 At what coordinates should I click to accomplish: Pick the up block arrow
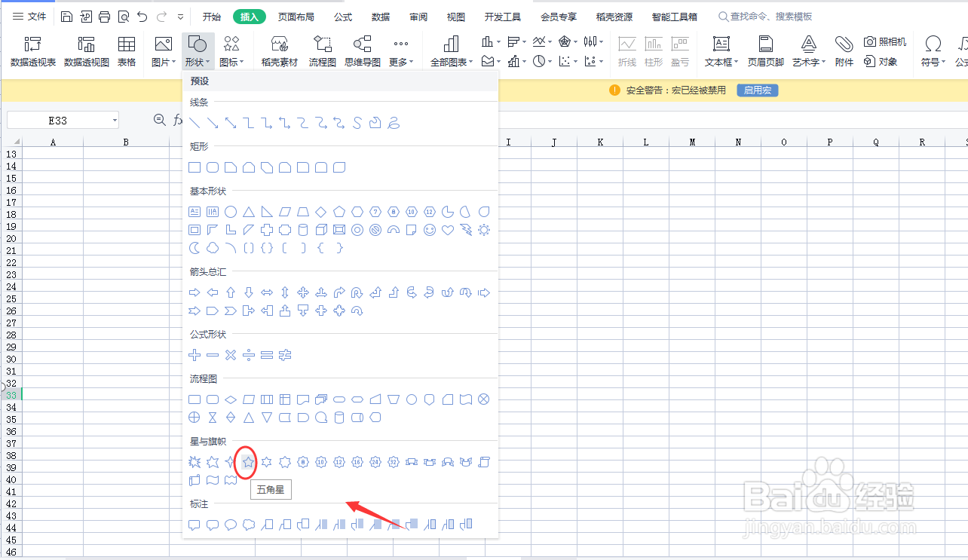tap(231, 292)
